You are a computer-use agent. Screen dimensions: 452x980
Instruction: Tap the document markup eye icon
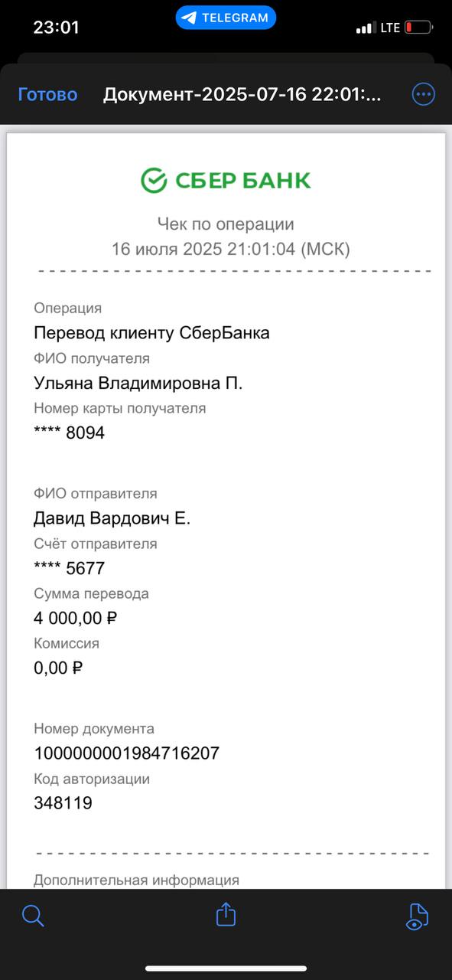click(417, 916)
